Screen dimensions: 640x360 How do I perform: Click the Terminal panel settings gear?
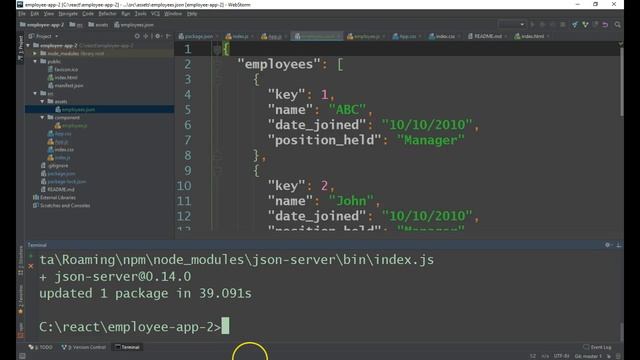click(x=607, y=245)
